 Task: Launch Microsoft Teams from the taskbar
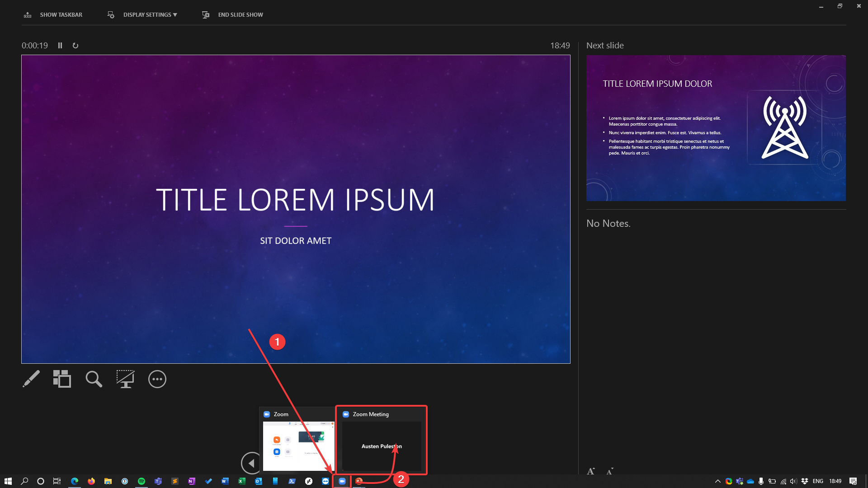coord(158,481)
